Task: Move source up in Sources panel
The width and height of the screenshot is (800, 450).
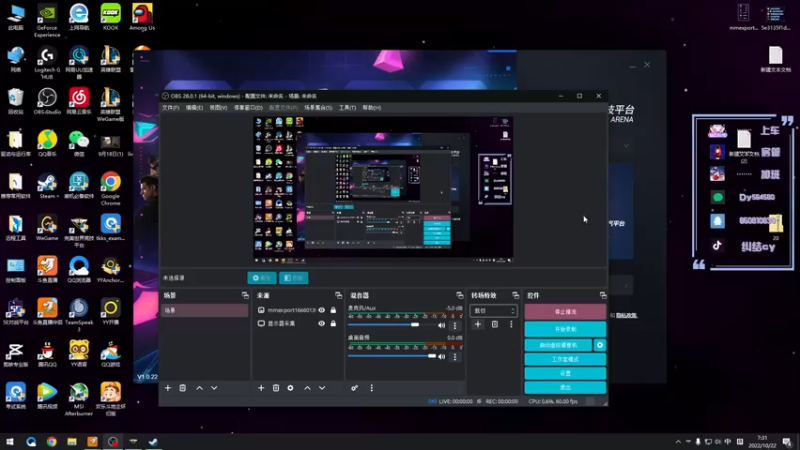Action: 308,388
